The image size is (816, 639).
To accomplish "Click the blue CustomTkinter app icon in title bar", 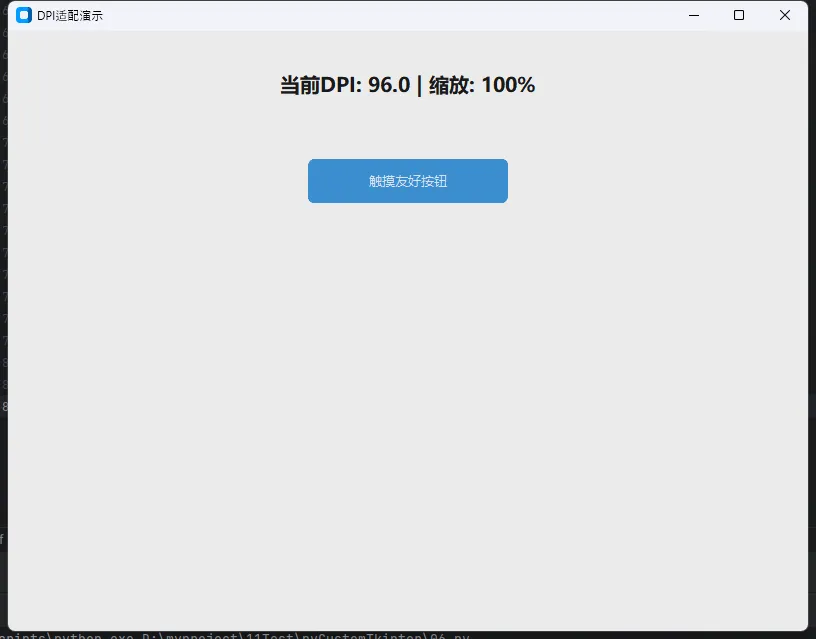I will click(24, 15).
